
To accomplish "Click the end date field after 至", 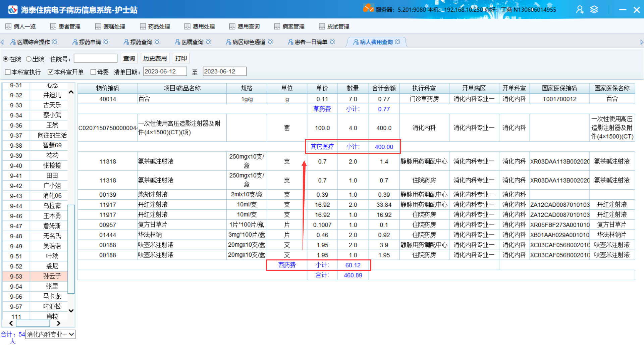I will (x=225, y=71).
